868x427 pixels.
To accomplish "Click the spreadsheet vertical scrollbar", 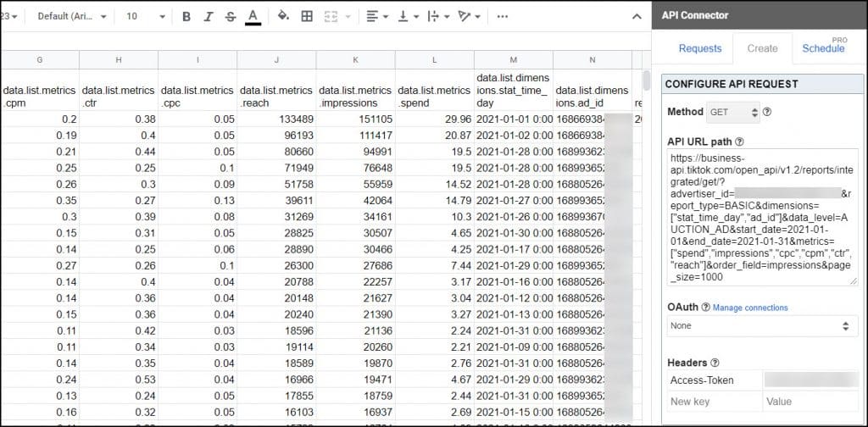I will coord(647,80).
